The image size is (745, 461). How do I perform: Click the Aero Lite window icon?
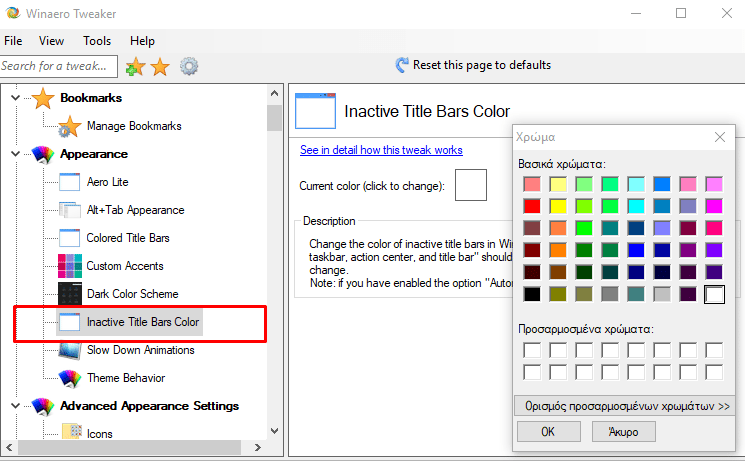[69, 182]
